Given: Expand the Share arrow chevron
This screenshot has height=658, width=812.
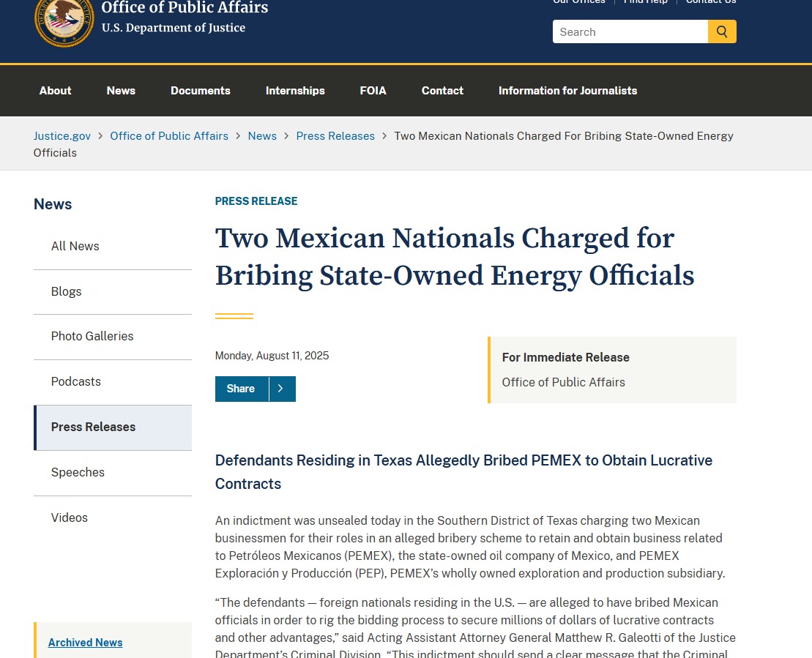Looking at the screenshot, I should tap(282, 389).
